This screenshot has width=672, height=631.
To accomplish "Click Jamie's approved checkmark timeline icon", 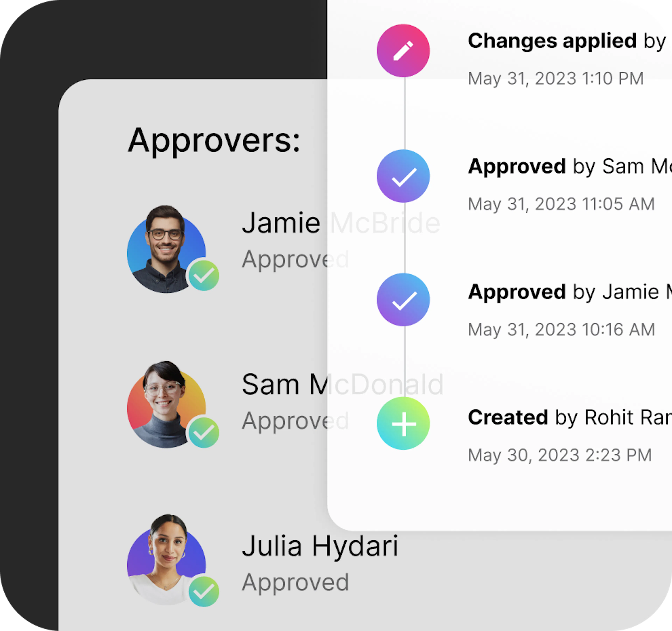I will (403, 300).
